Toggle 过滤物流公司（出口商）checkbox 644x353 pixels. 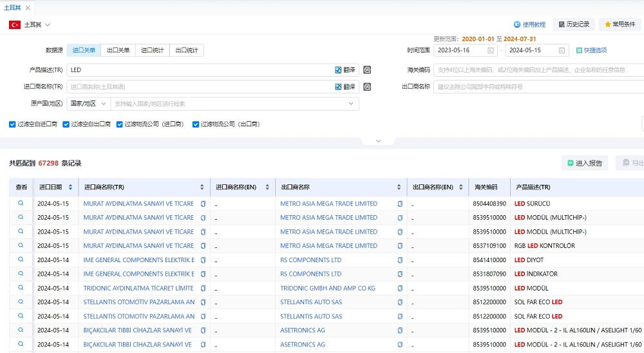coord(196,124)
